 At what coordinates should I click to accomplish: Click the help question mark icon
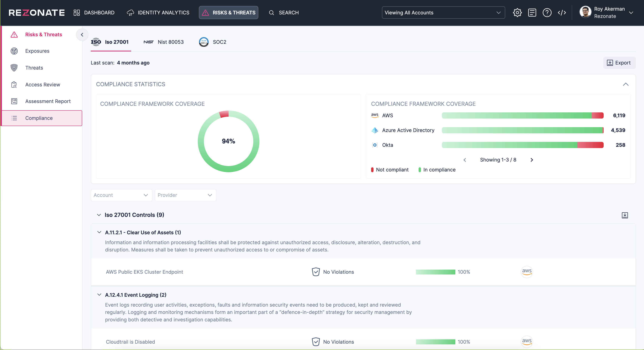tap(547, 13)
